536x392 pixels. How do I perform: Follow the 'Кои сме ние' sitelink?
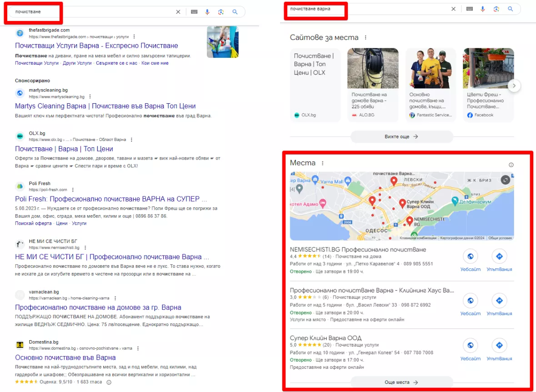pyautogui.click(x=155, y=63)
